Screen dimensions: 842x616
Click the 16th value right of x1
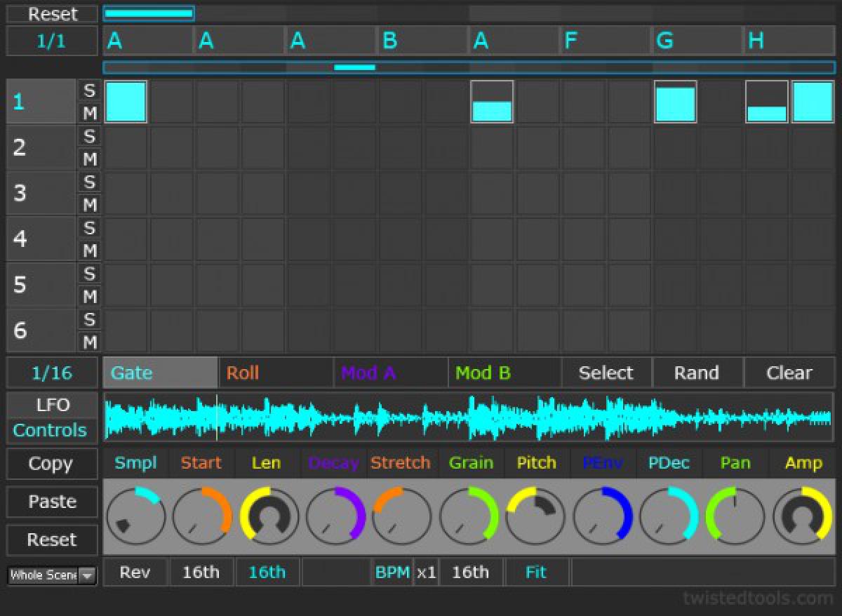(x=470, y=572)
